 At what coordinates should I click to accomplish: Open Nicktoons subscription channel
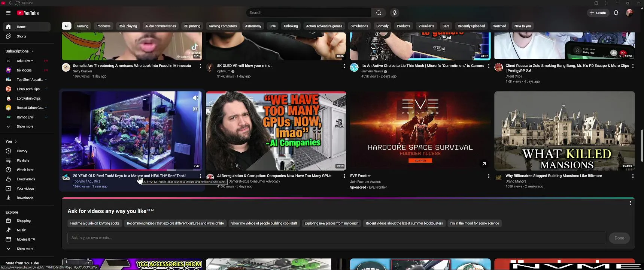pyautogui.click(x=26, y=70)
